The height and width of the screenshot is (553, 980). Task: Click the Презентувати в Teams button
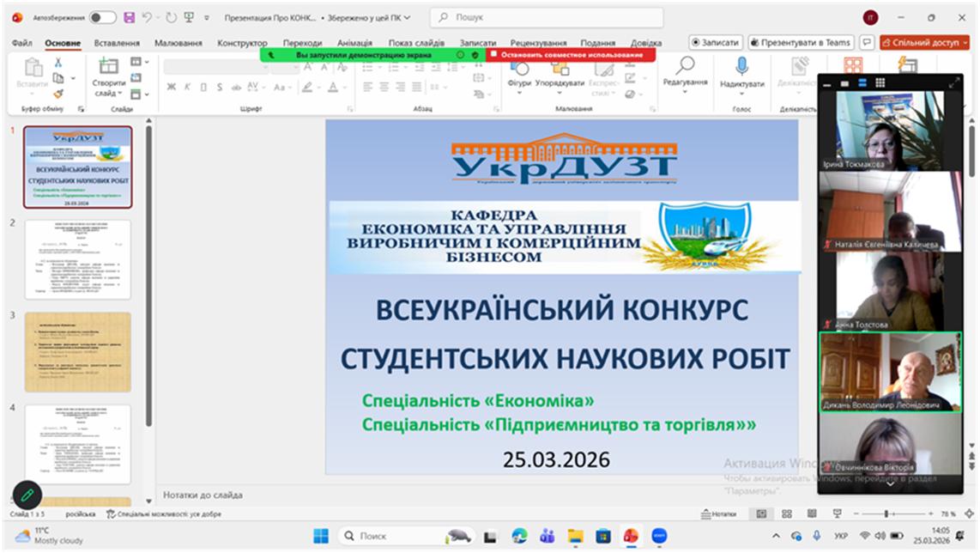[x=800, y=42]
